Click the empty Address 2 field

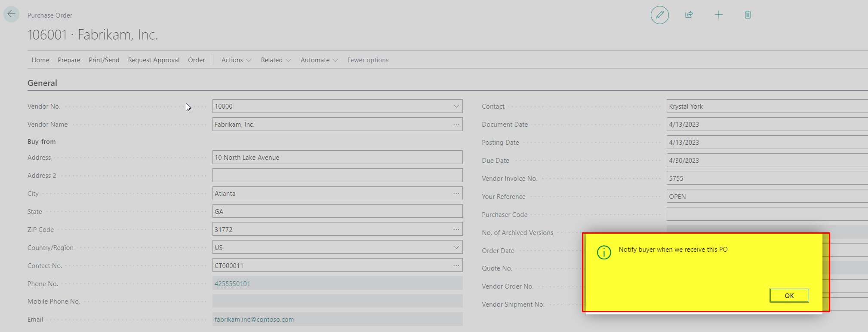(337, 175)
